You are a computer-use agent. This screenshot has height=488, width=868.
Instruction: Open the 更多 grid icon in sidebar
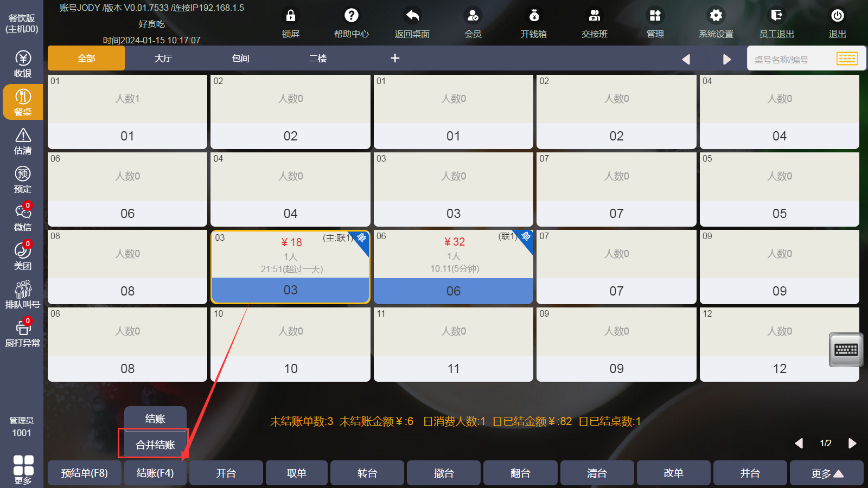(x=23, y=470)
